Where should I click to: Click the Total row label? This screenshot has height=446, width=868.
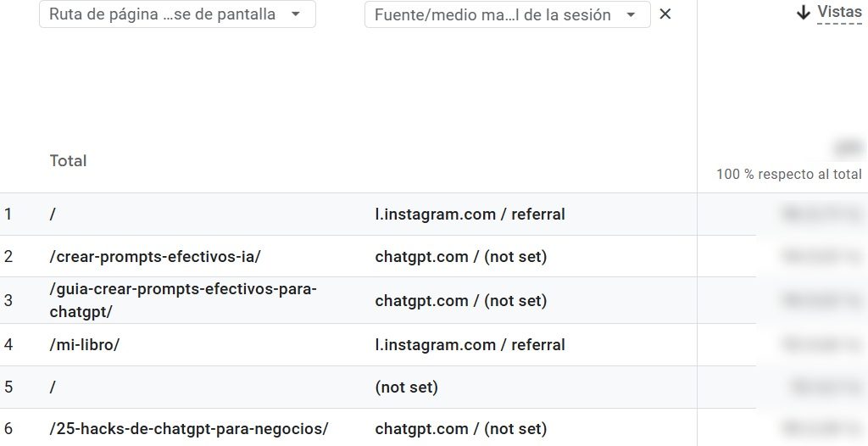click(x=68, y=161)
